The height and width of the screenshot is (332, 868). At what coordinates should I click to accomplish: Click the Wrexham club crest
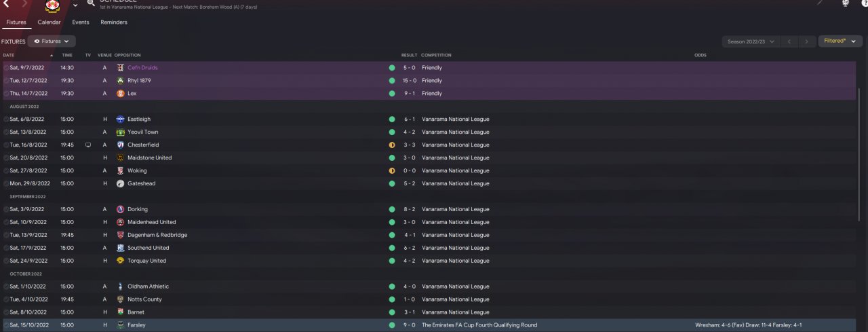click(x=52, y=5)
